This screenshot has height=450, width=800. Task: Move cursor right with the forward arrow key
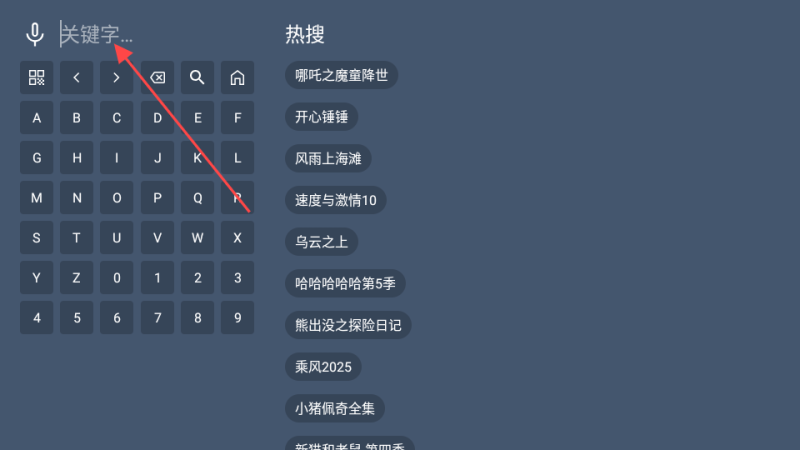[116, 78]
